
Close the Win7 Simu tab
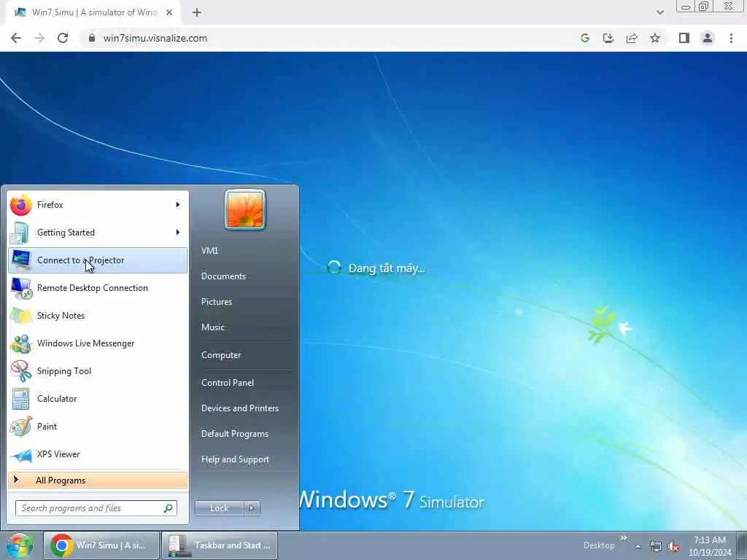point(169,12)
